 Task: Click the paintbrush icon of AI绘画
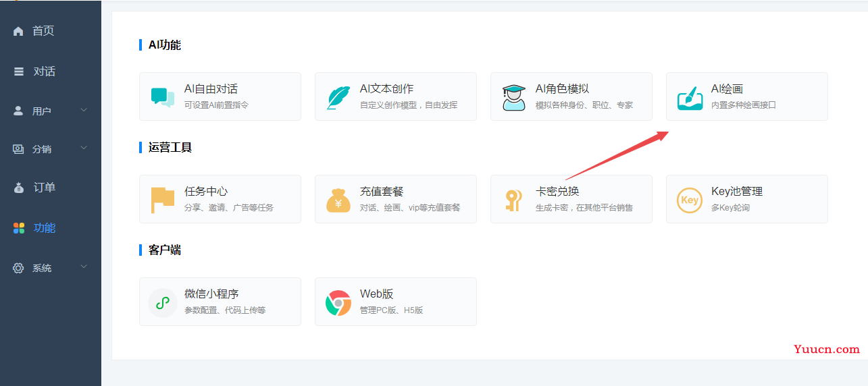pyautogui.click(x=690, y=98)
